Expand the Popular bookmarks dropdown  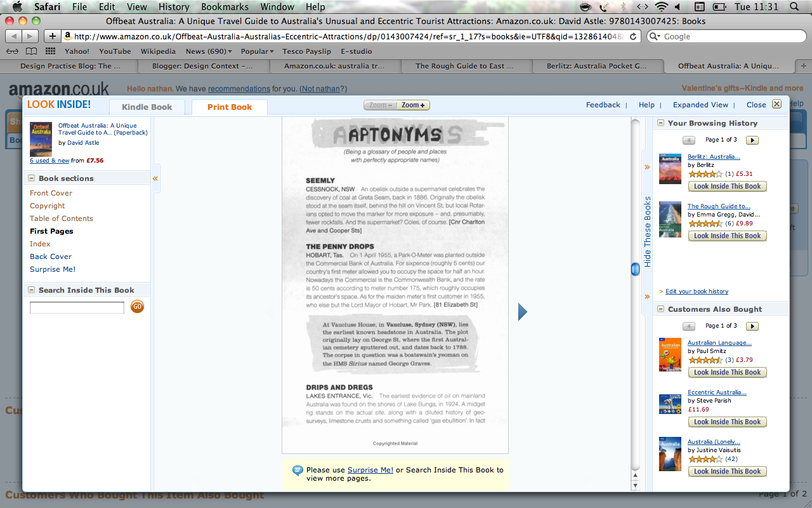[x=257, y=51]
